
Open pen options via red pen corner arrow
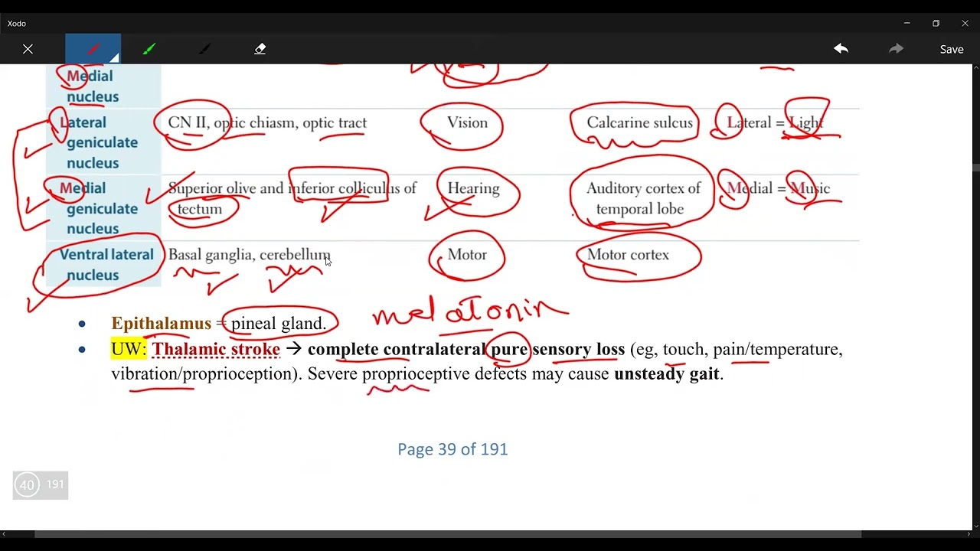[113, 57]
